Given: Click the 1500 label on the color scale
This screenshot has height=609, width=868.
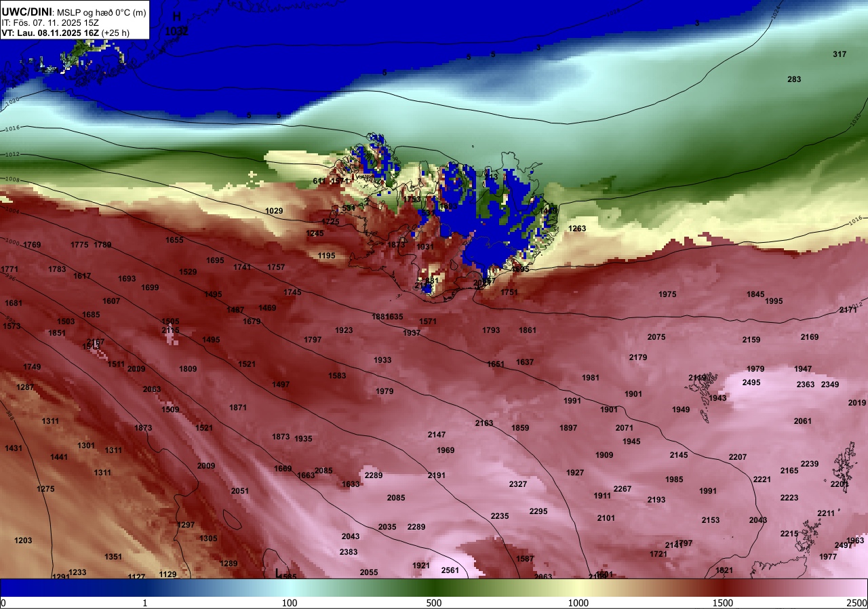Looking at the screenshot, I should [723, 603].
